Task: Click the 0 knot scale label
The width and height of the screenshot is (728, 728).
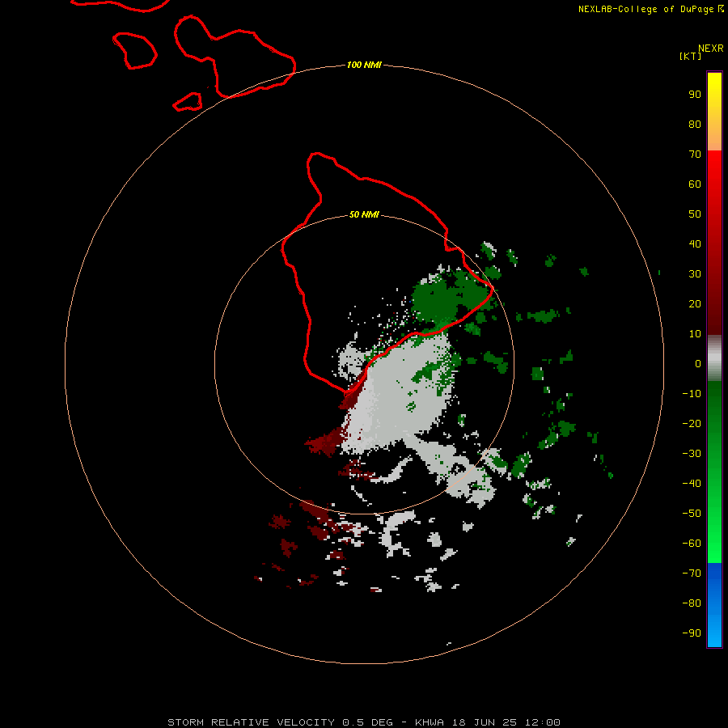Action: click(698, 363)
